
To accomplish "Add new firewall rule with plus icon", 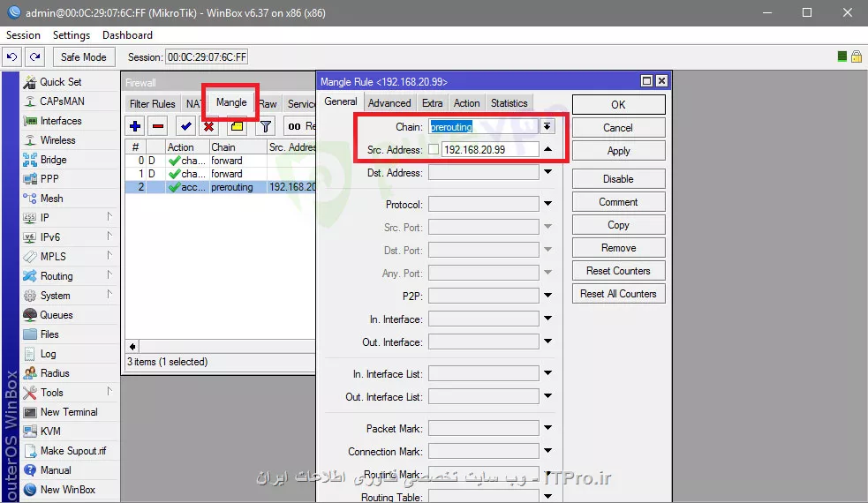I will pyautogui.click(x=135, y=126).
